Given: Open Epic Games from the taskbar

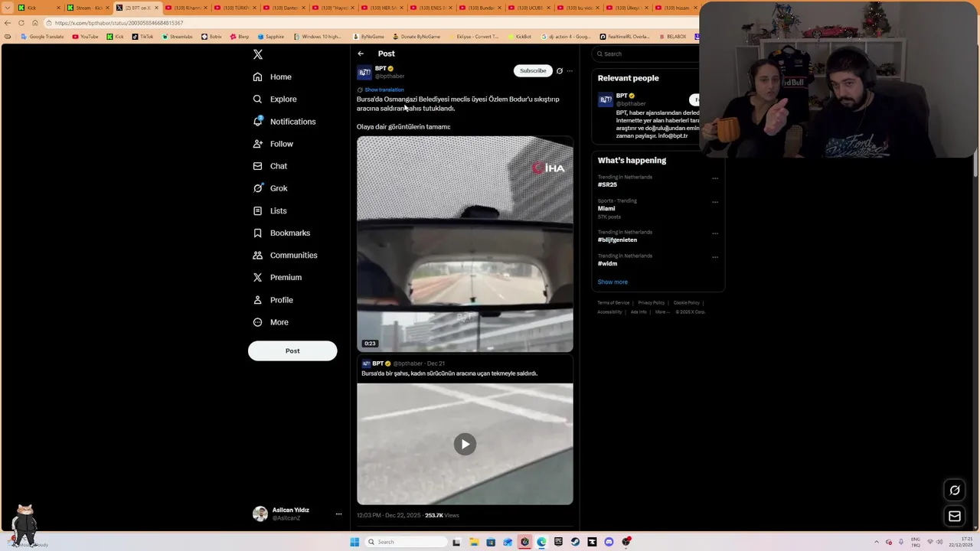Looking at the screenshot, I should (558, 542).
